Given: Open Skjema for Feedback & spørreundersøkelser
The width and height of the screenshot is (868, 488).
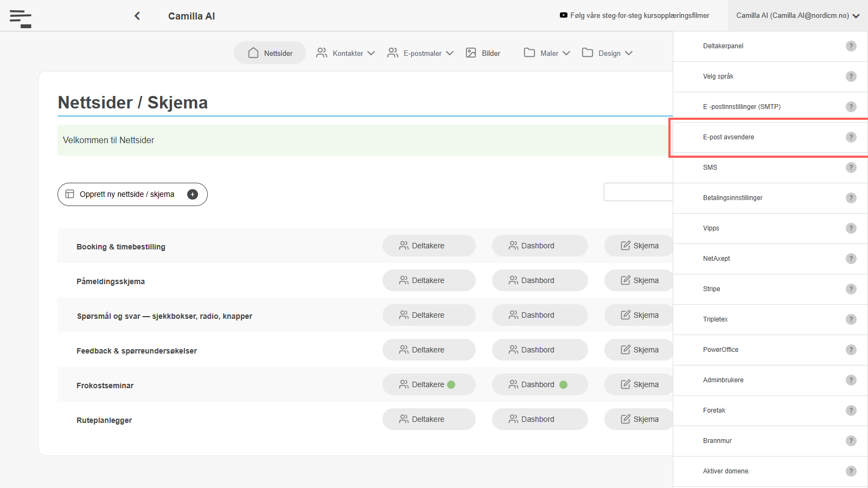Looking at the screenshot, I should click(x=639, y=350).
